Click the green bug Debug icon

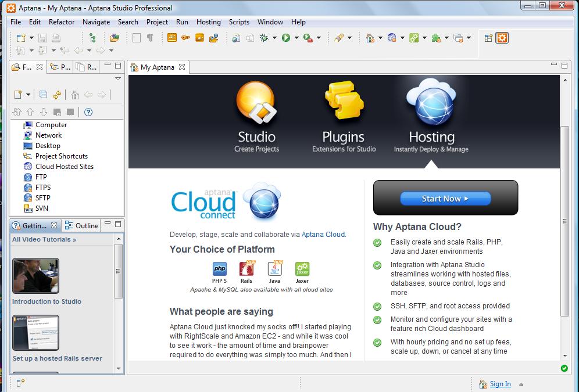[264, 38]
